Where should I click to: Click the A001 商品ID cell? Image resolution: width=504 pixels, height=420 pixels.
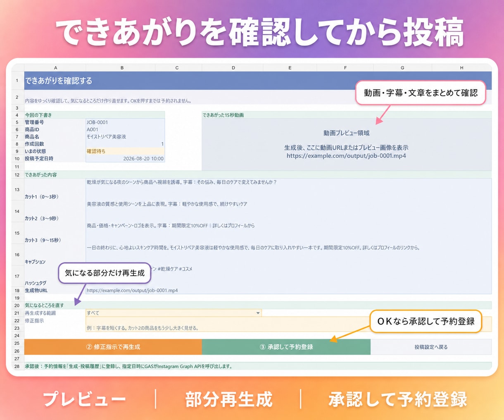[x=125, y=129]
